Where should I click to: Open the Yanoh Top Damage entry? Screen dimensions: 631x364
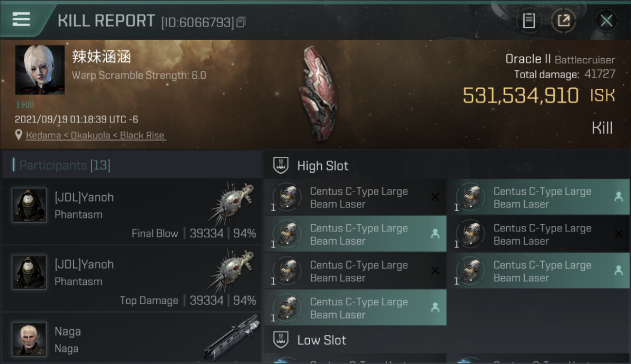pos(132,279)
